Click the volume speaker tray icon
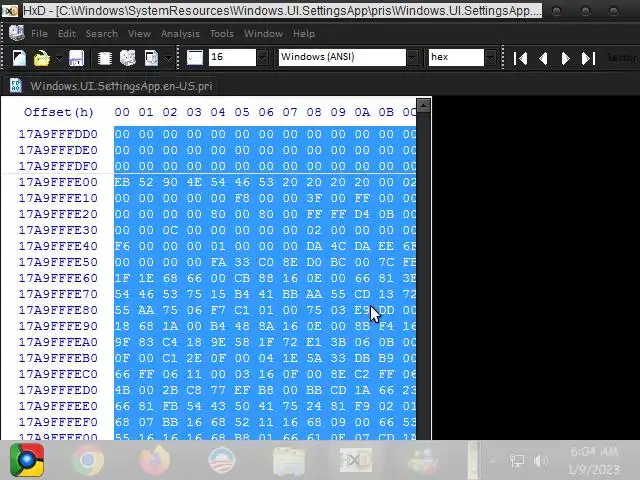The width and height of the screenshot is (640, 480). [541, 461]
